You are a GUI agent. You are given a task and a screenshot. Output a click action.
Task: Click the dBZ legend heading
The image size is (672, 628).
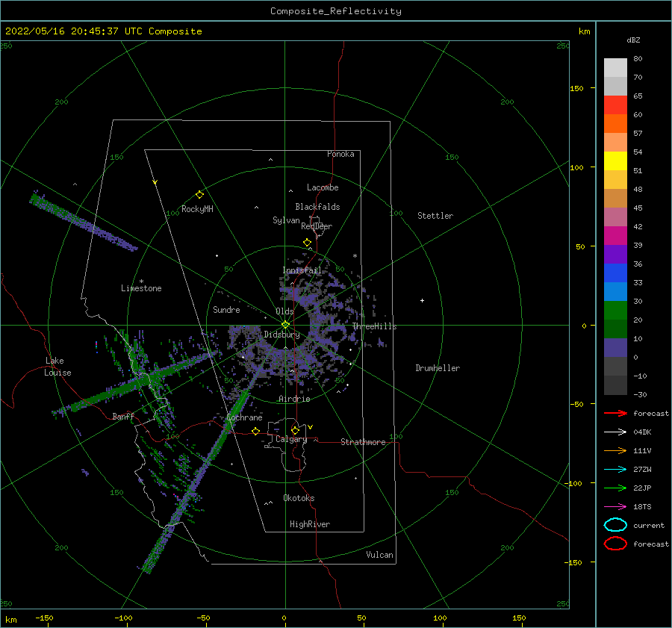tap(633, 40)
